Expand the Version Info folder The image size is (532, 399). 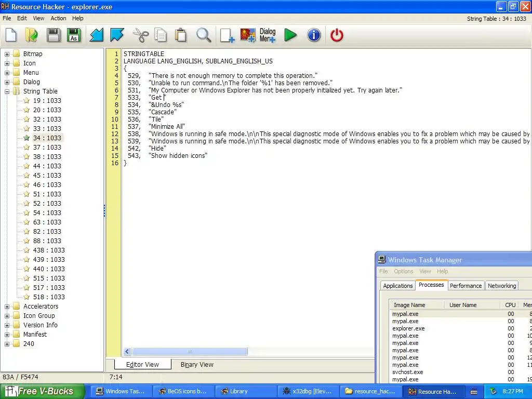tap(7, 325)
